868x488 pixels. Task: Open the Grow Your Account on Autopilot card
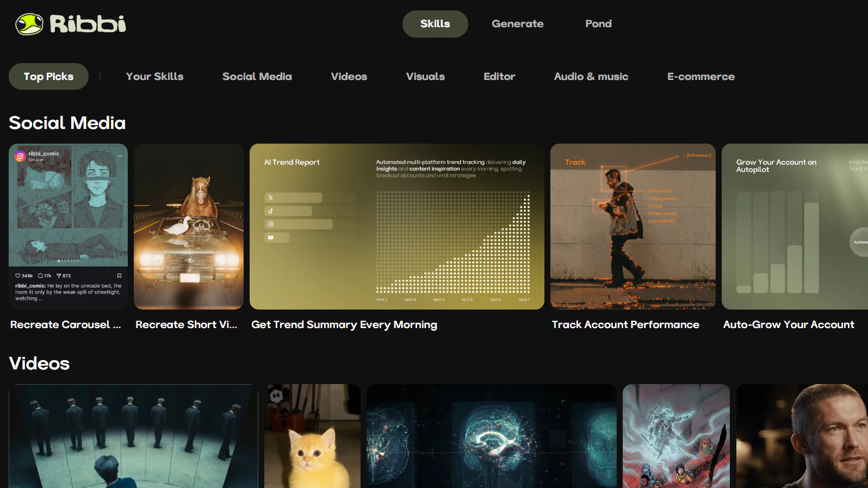[x=795, y=226]
